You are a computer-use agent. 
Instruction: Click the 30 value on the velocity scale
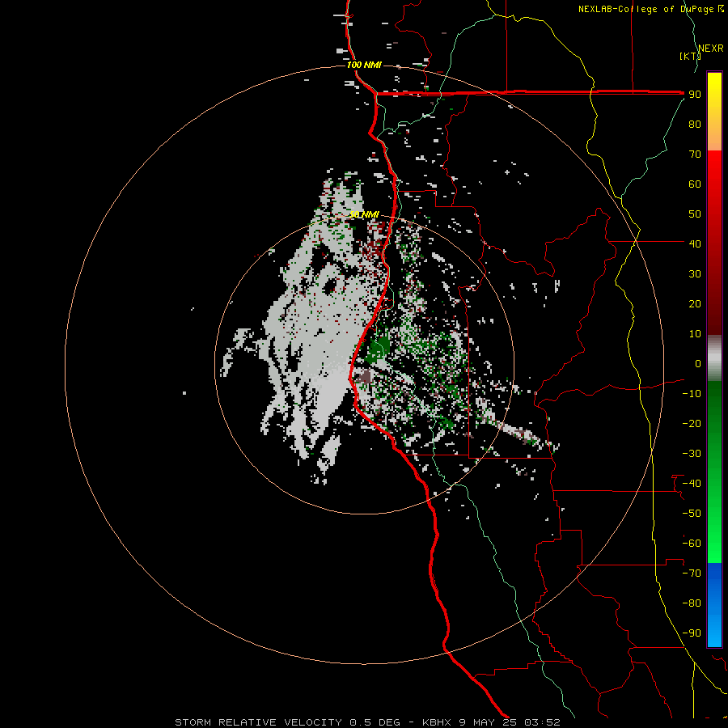(695, 274)
